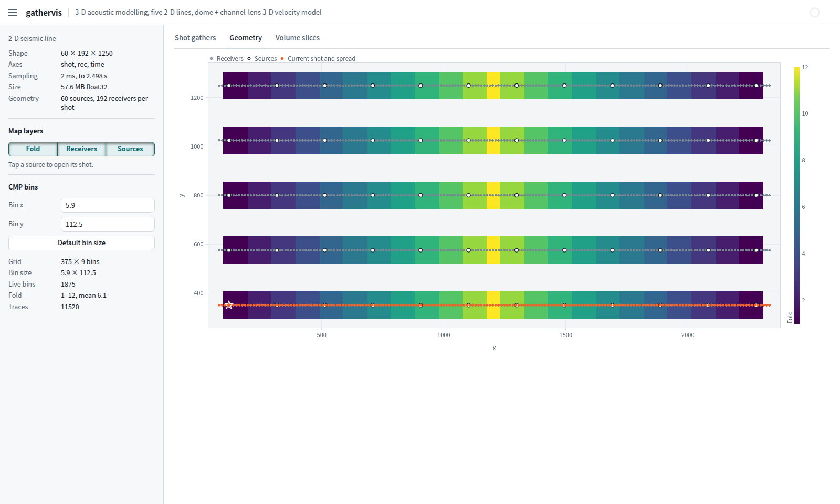Click the gathervis app title
Image resolution: width=840 pixels, height=504 pixels.
click(x=44, y=13)
